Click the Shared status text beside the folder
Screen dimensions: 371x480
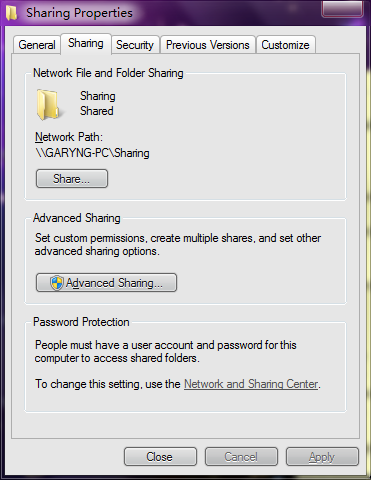click(x=97, y=111)
